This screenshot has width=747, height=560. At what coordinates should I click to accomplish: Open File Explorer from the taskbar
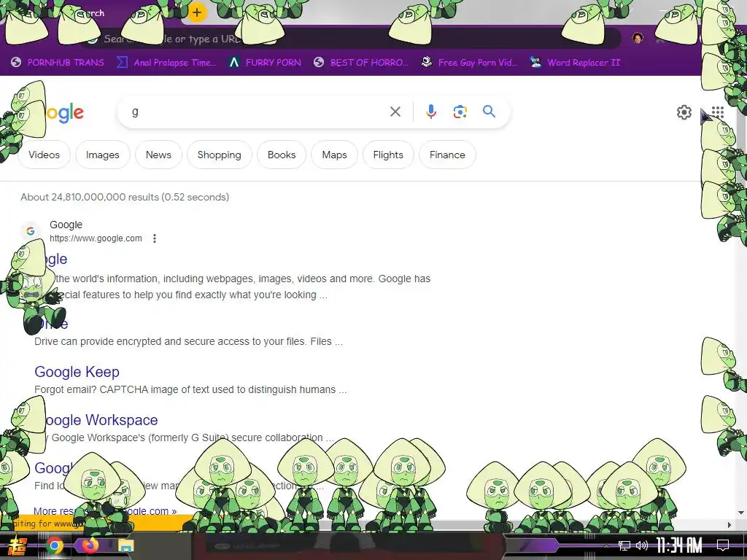pos(125,545)
